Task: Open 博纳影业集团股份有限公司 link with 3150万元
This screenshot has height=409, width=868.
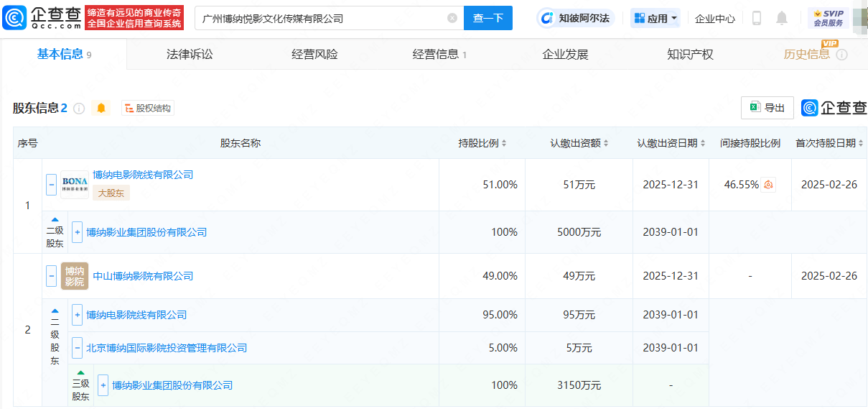Action: coord(172,385)
